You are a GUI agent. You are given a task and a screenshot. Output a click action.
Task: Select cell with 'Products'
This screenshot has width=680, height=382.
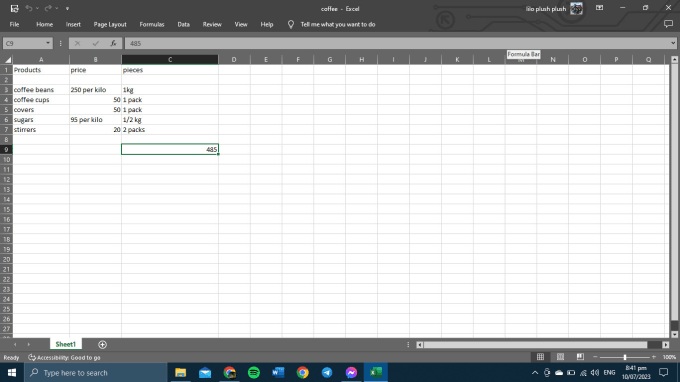click(41, 70)
